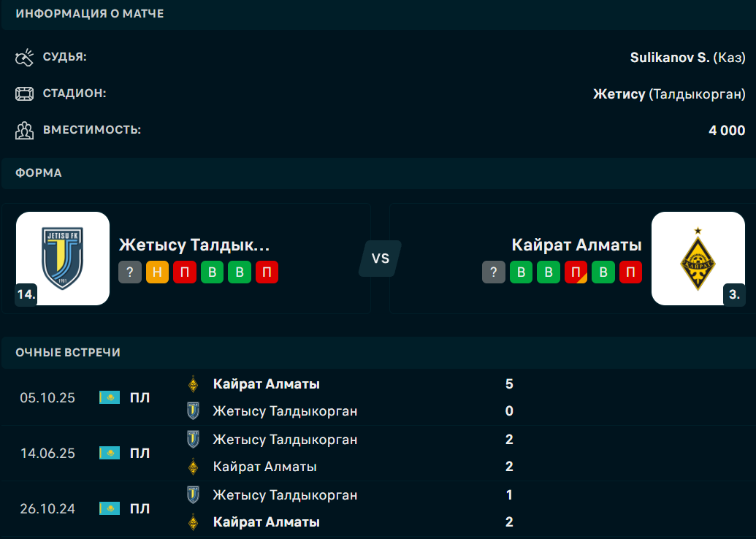The image size is (756, 539).
Task: Select Kairat's red П badge with orange corner
Action: point(576,272)
